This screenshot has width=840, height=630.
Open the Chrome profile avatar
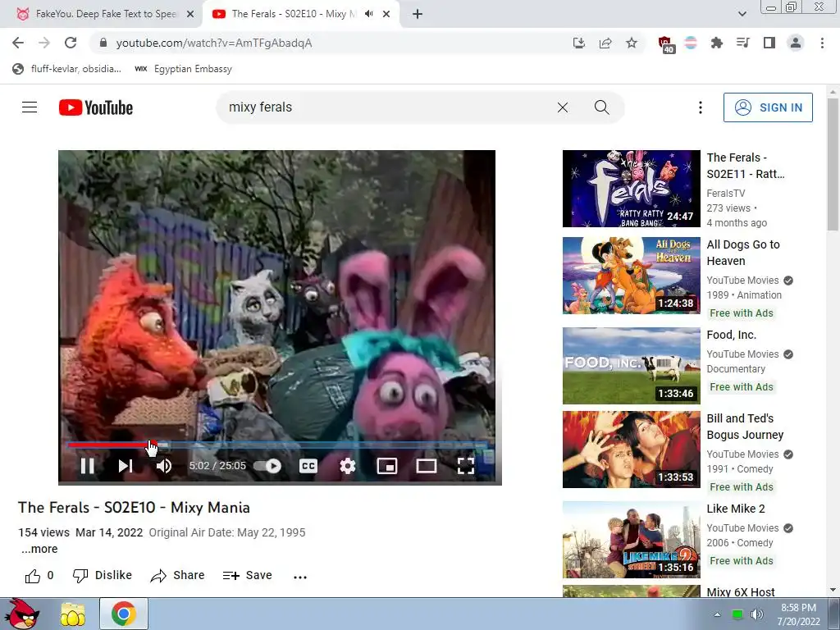(796, 43)
